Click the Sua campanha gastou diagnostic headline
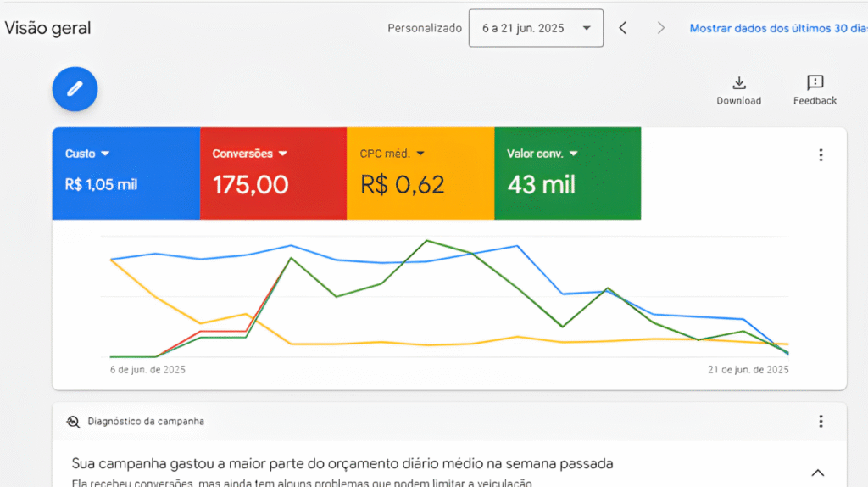Screen dimensions: 868x487 coord(342,464)
